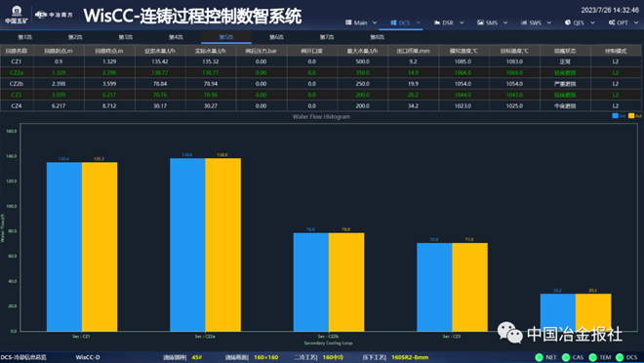644x363 pixels.
Task: Expand the DCS menu chevron
Action: [x=418, y=23]
